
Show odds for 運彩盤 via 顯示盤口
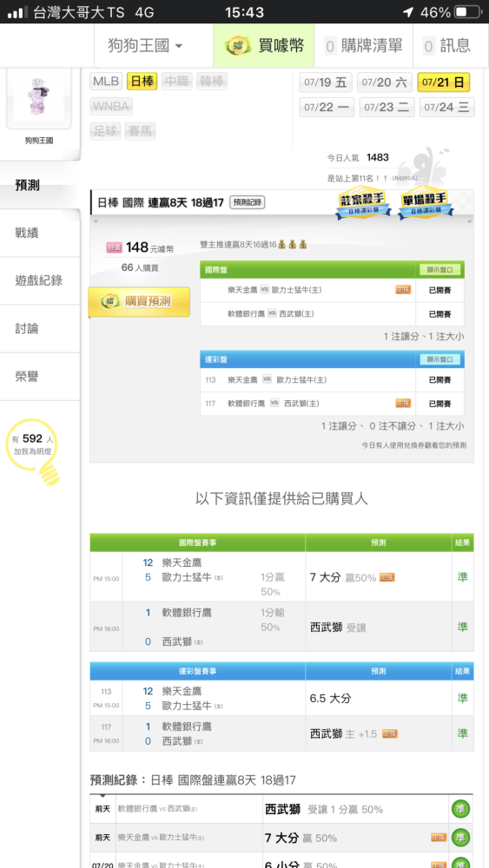pos(439,359)
